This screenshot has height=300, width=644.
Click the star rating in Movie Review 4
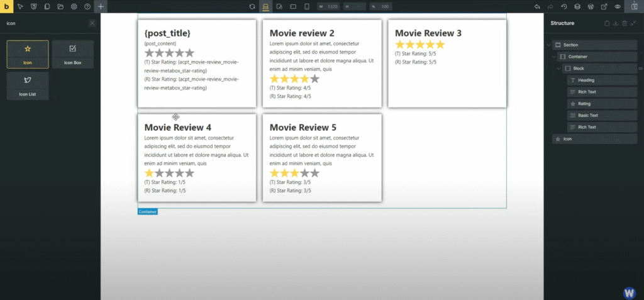(169, 173)
